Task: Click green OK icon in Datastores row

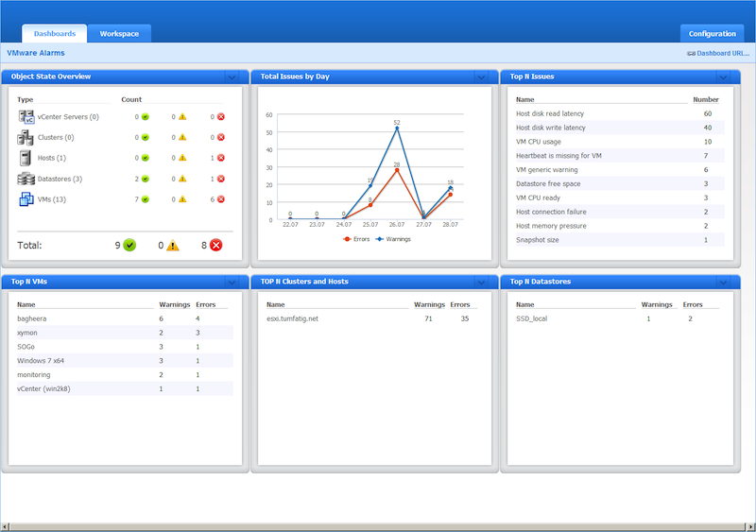Action: coord(146,179)
